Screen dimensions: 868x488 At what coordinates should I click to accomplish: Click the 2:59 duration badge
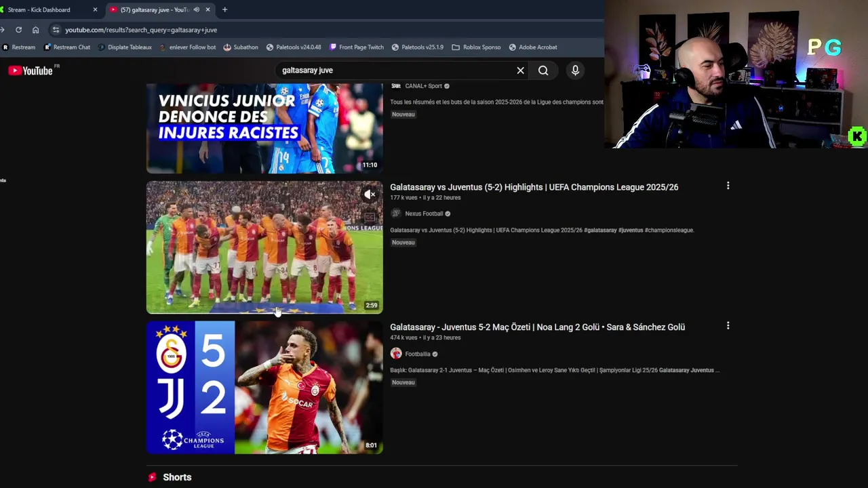point(372,305)
